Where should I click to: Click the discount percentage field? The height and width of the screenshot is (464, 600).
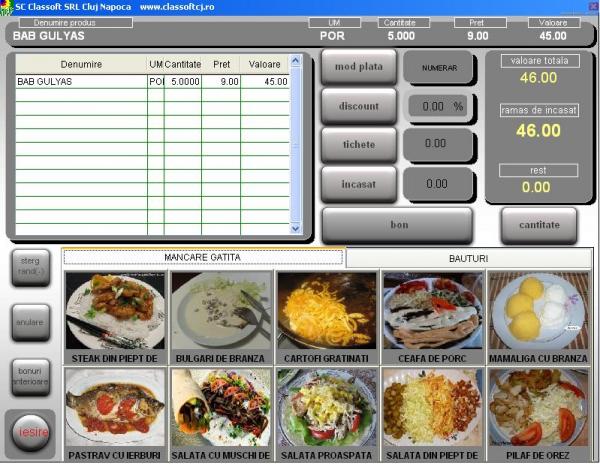(437, 106)
